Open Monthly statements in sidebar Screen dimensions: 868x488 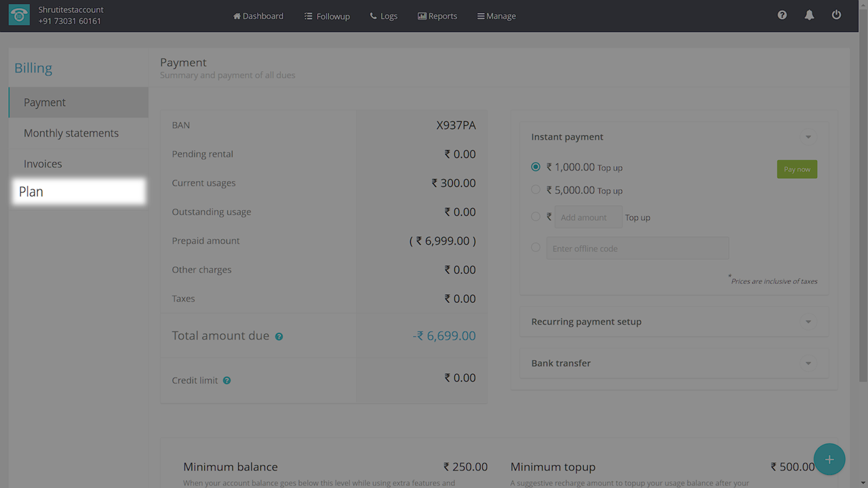(71, 134)
